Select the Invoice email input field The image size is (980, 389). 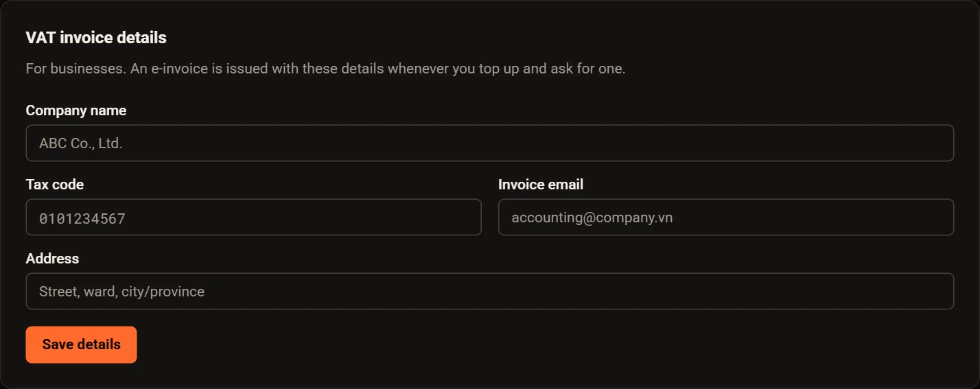(x=726, y=217)
